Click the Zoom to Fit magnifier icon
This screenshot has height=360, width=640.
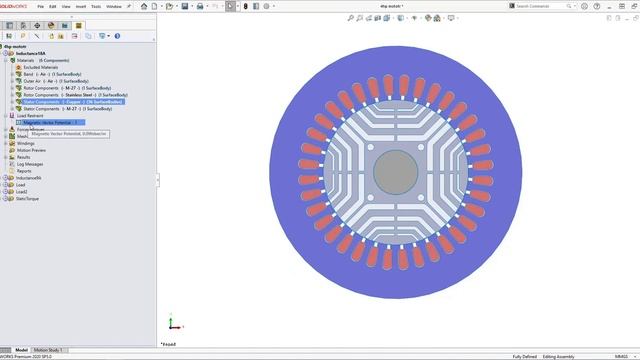click(350, 18)
